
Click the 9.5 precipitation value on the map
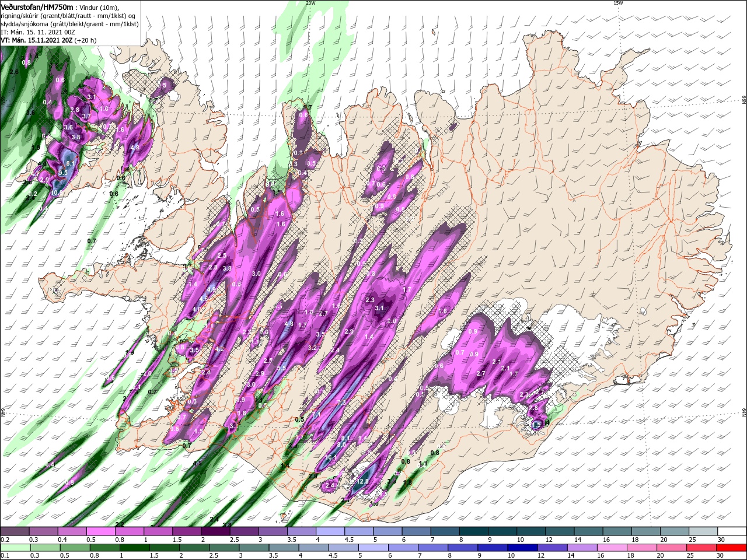[63, 173]
